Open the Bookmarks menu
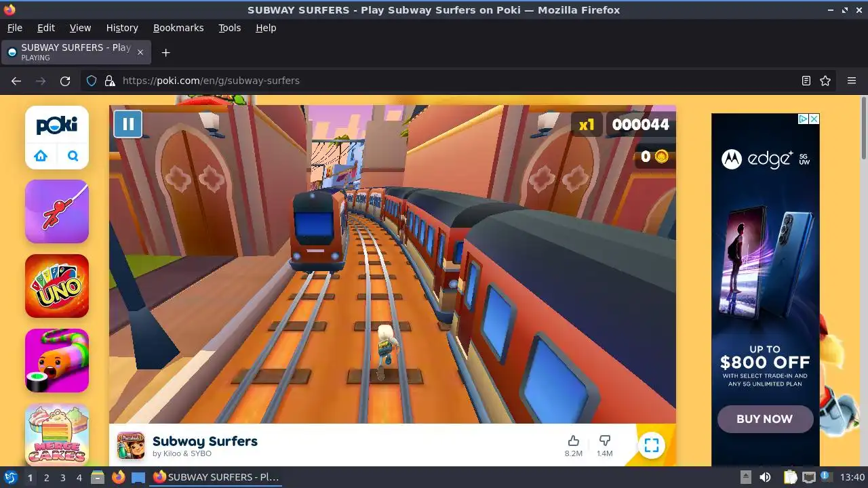 coord(178,28)
